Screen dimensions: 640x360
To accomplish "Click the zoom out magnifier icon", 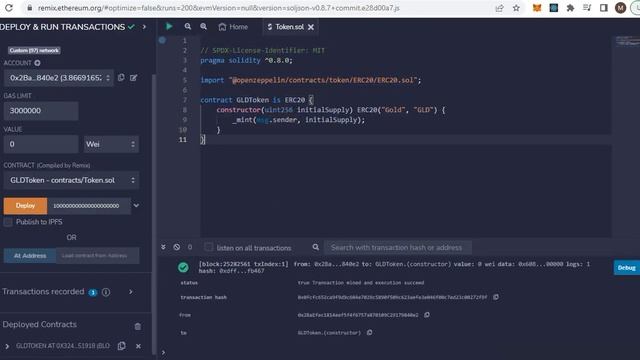I will tap(187, 27).
